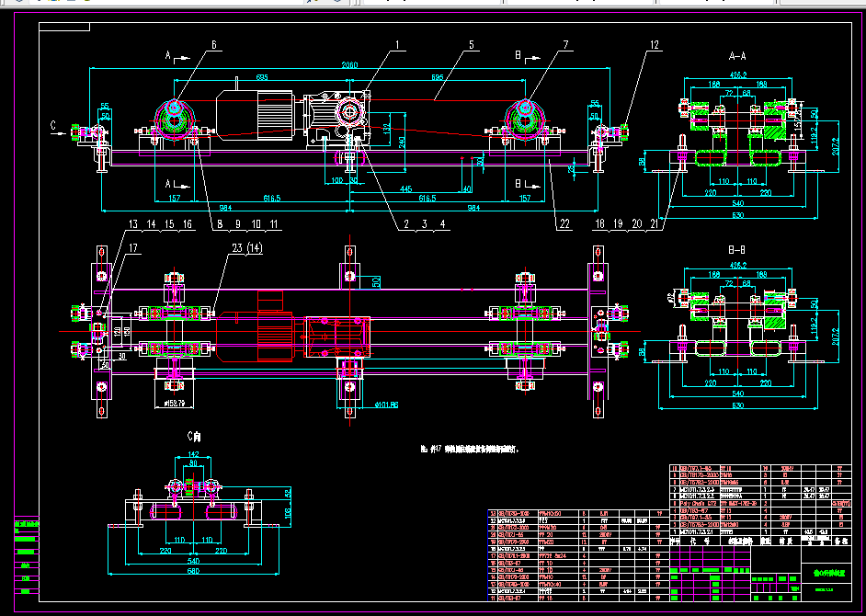
Task: Click callout number 12 at top right
Action: 655,45
